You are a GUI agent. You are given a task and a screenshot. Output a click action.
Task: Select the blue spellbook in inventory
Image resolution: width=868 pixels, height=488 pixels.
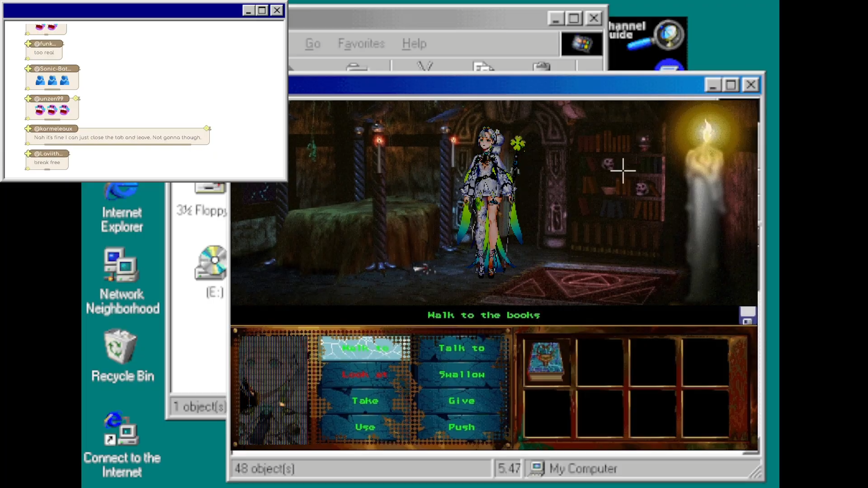point(547,361)
